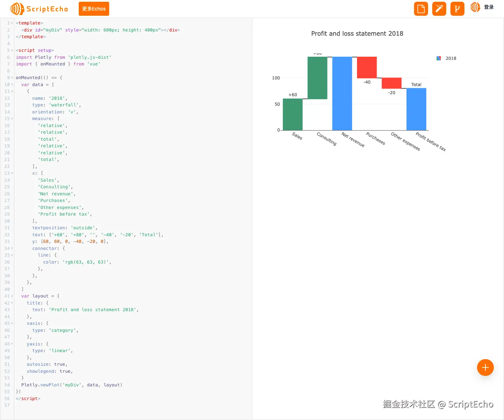Viewport: 504px width, 420px height.
Task: Collapse the measure array fold at line 15
Action: point(12,119)
